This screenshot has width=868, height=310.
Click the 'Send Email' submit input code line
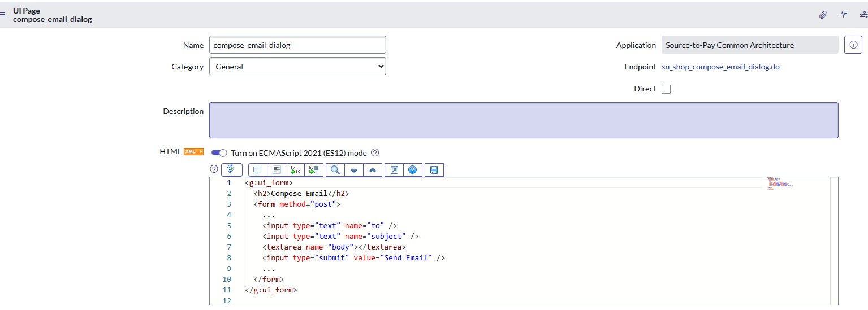354,258
